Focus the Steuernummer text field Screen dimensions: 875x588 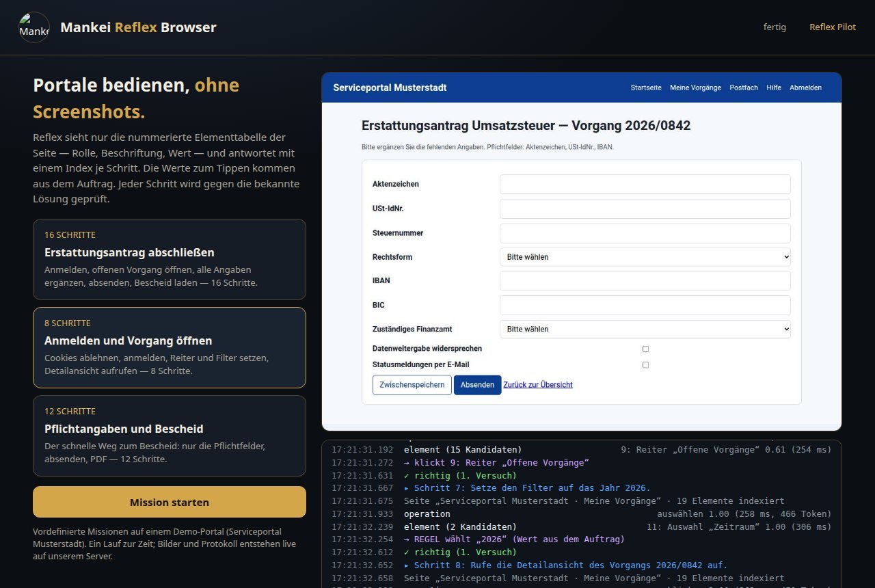[645, 233]
